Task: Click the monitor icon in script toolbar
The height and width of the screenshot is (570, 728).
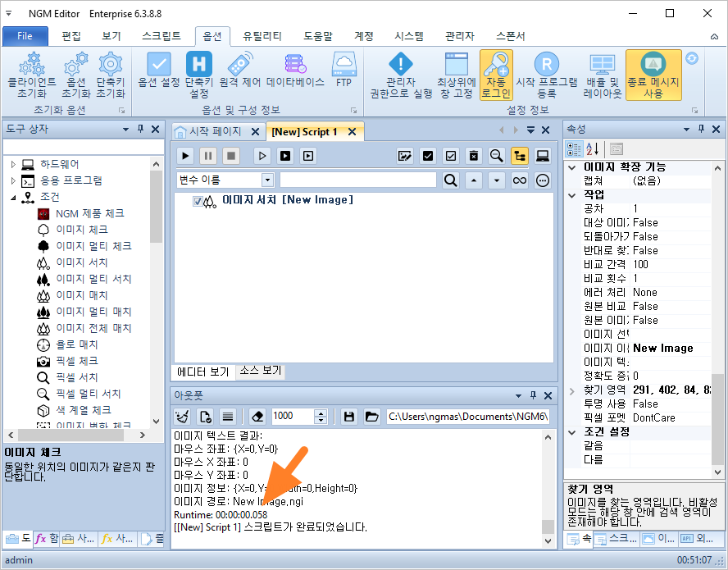Action: 542,156
